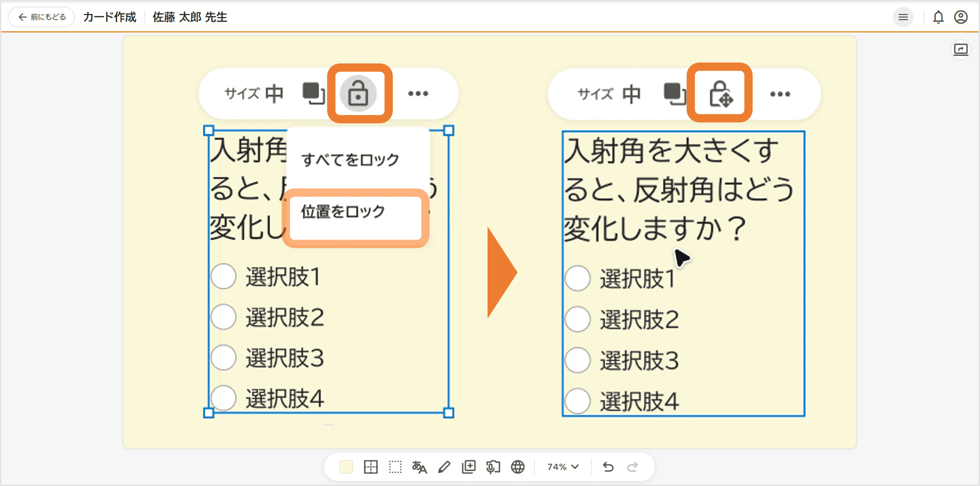
Task: Click the undo arrow
Action: (x=608, y=467)
